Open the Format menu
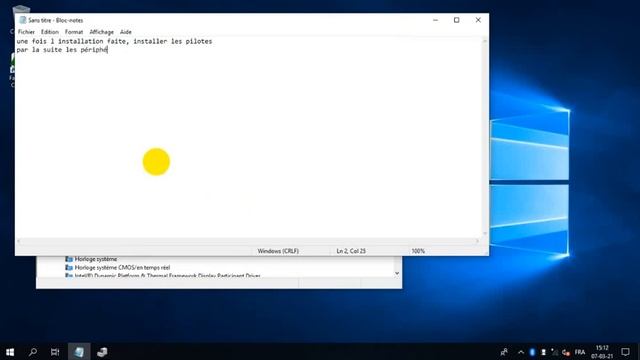This screenshot has width=640, height=360. pos(74,32)
